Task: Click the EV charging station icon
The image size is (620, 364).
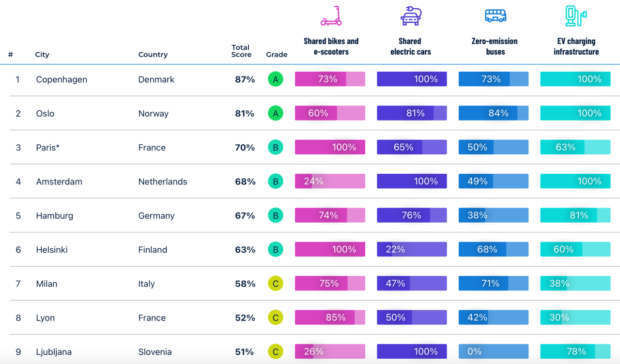Action: (x=575, y=16)
